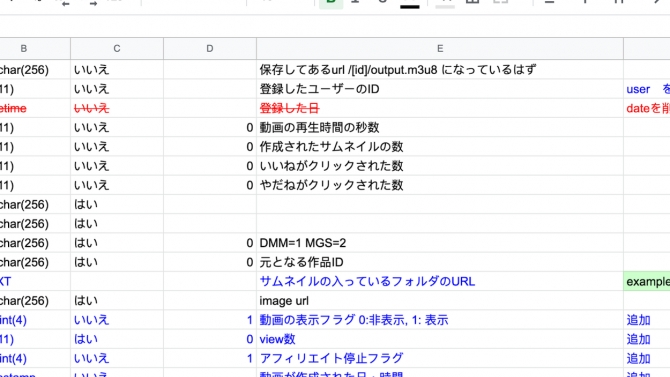Viewport: 670px width, 377px height.
Task: Click いいえ in the 作成されたサムネイルの数 row
Action: click(x=117, y=147)
